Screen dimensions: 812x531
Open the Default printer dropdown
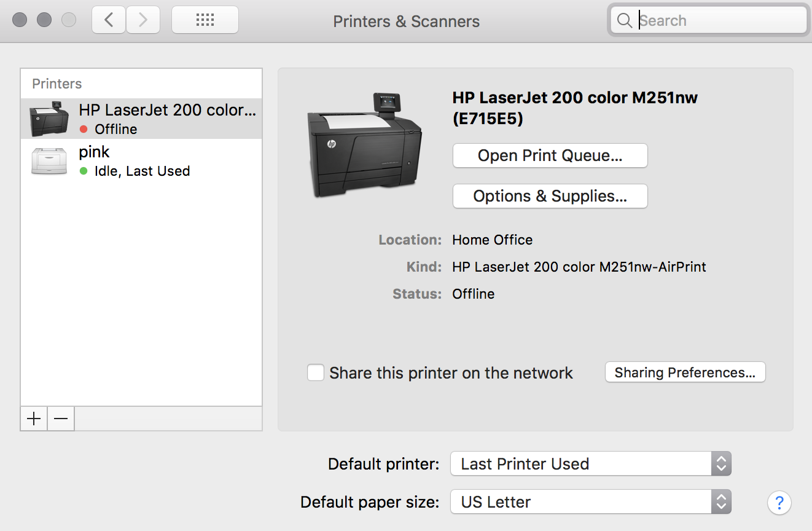tap(591, 464)
